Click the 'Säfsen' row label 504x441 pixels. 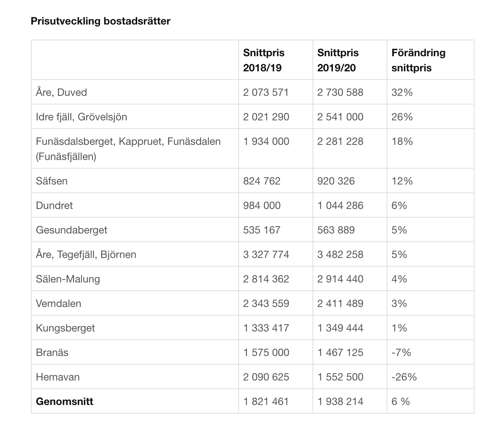(x=52, y=181)
